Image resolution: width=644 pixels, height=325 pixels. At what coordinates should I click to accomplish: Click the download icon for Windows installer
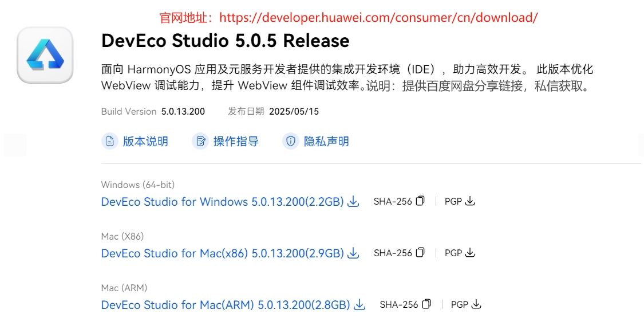pyautogui.click(x=353, y=202)
